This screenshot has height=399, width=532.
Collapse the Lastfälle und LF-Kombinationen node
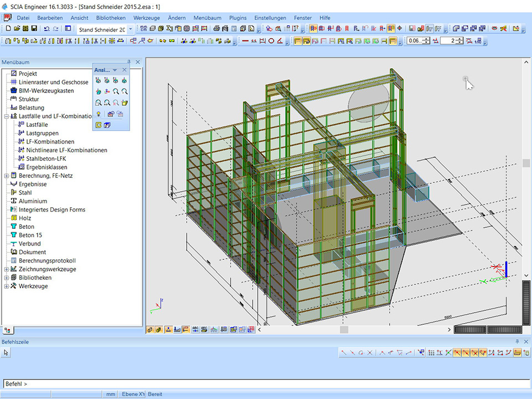[x=6, y=116]
